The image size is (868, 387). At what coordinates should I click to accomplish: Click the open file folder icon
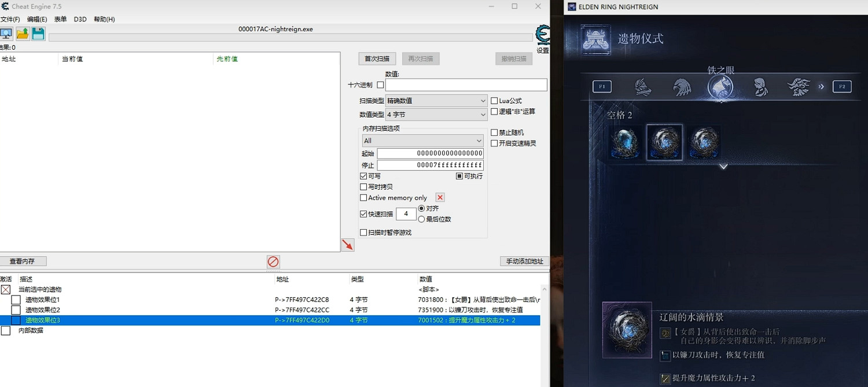tap(23, 34)
